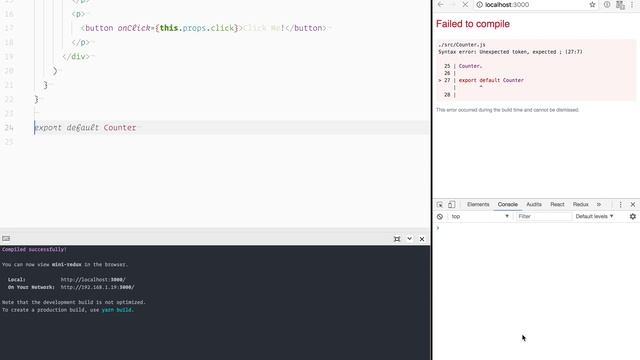Open the Audits tab
640x360 pixels.
tap(534, 204)
